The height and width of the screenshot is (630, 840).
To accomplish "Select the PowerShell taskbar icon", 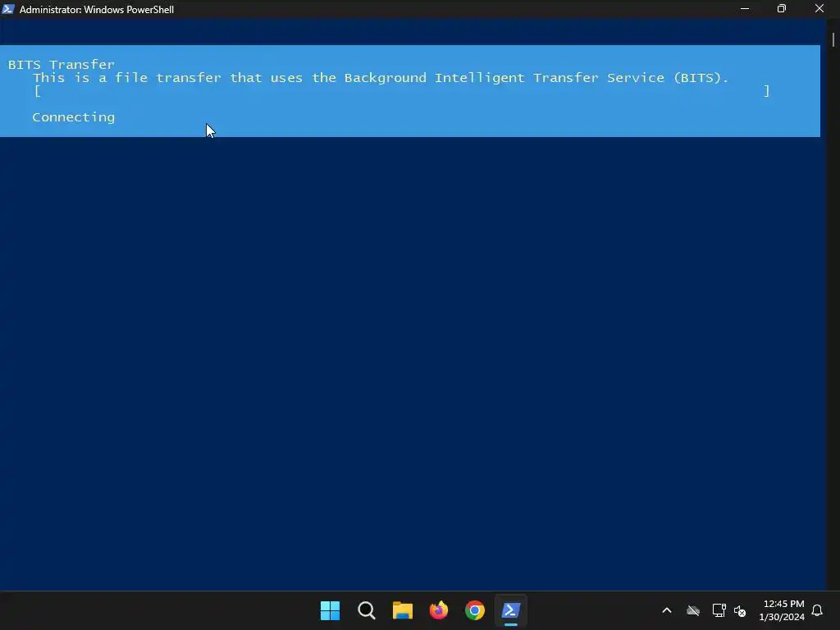I will point(510,610).
